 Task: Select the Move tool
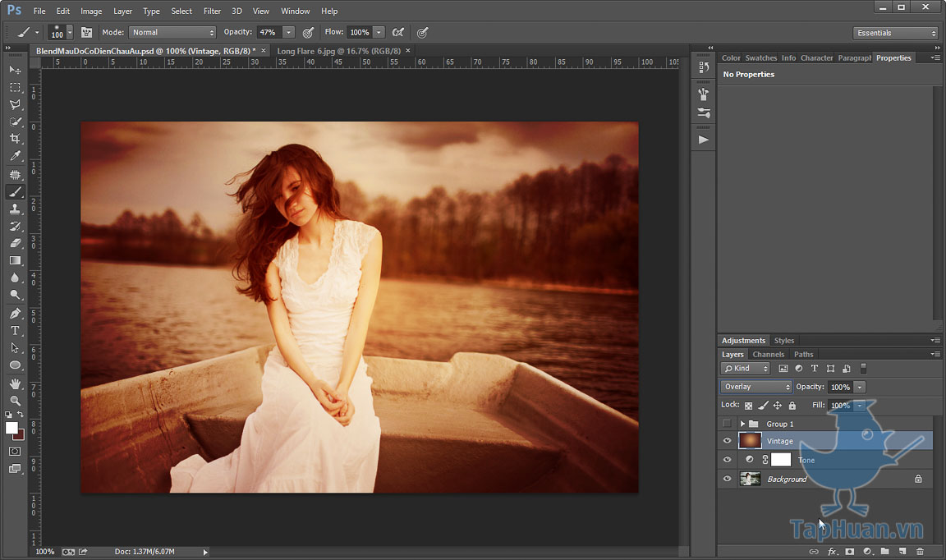point(15,70)
